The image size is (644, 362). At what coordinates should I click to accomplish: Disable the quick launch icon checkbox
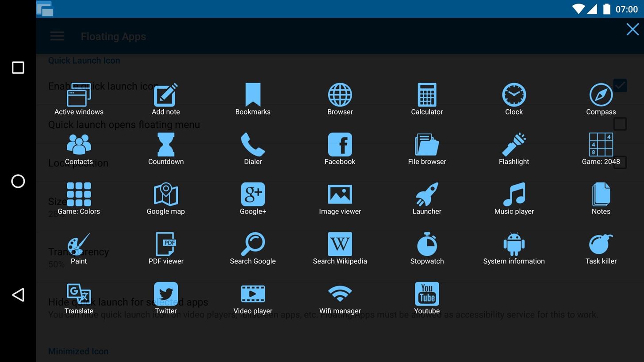620,85
